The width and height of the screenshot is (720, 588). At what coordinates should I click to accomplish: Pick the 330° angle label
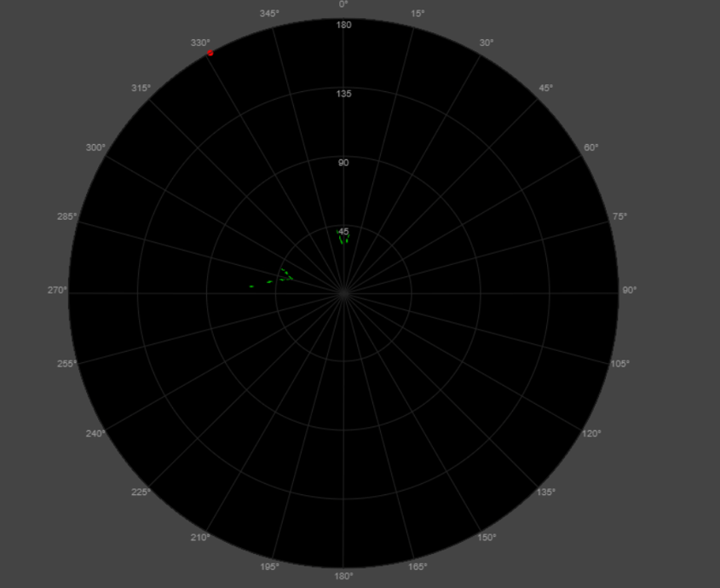200,43
